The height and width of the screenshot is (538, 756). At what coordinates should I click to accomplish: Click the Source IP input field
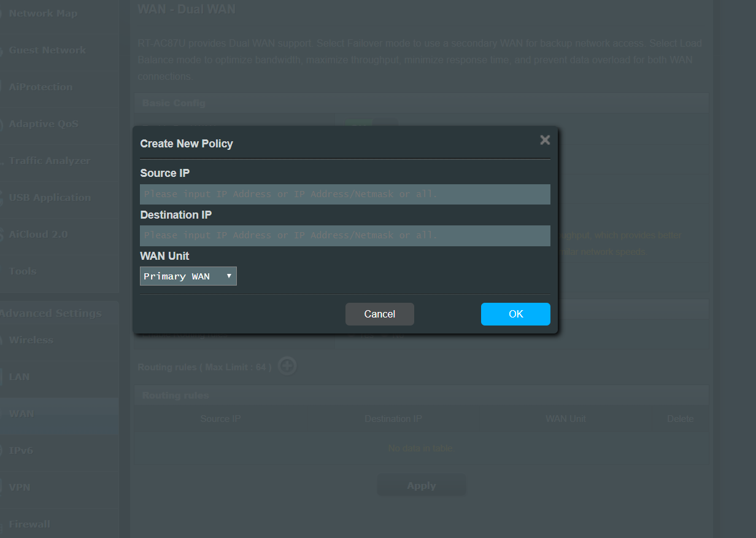pyautogui.click(x=345, y=194)
